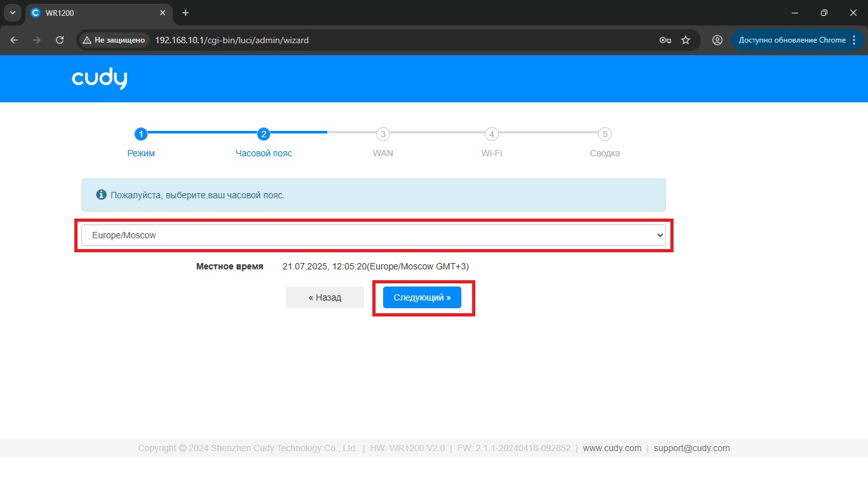This screenshot has height=488, width=868.
Task: Open tab search dropdown arrow
Action: (12, 13)
